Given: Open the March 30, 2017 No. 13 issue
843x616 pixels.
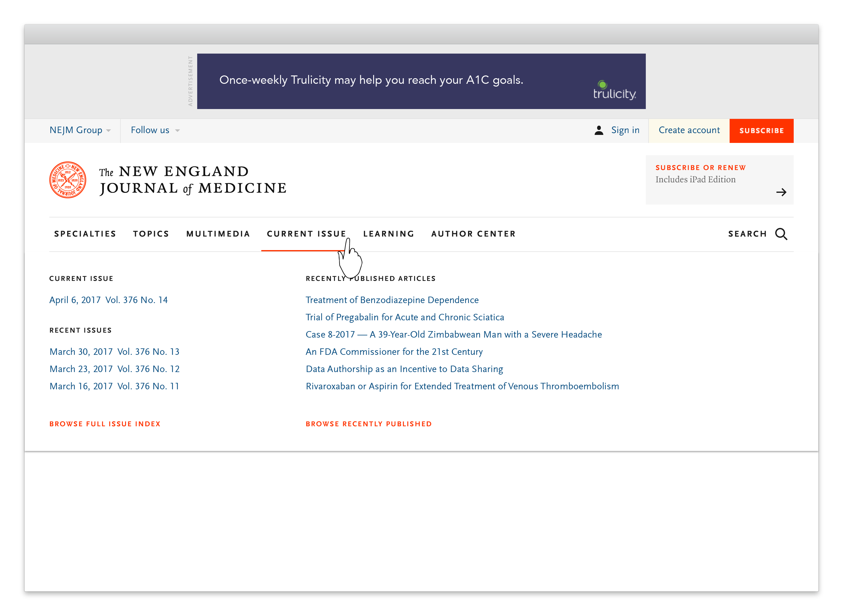Looking at the screenshot, I should click(115, 352).
